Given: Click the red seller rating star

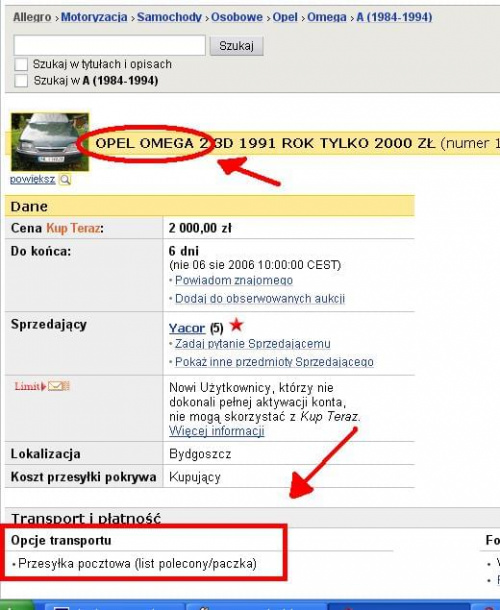Looking at the screenshot, I should (236, 325).
